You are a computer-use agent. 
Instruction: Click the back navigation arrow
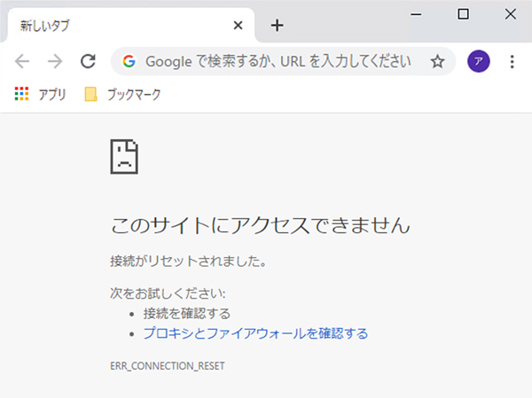click(22, 61)
